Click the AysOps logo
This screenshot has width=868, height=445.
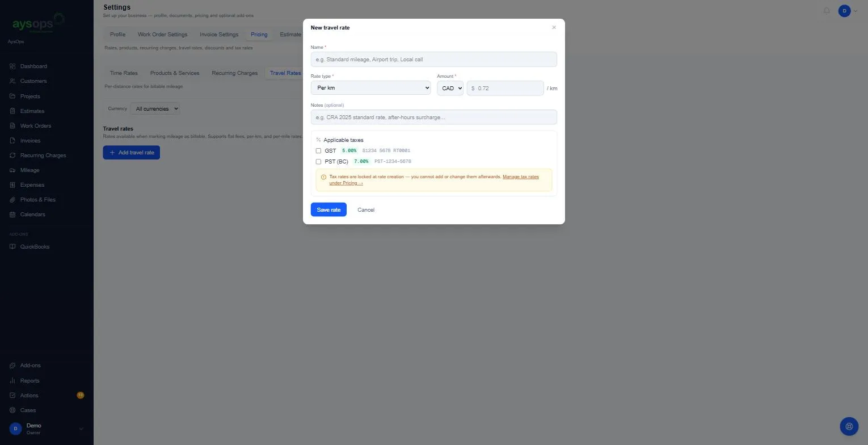pyautogui.click(x=38, y=24)
